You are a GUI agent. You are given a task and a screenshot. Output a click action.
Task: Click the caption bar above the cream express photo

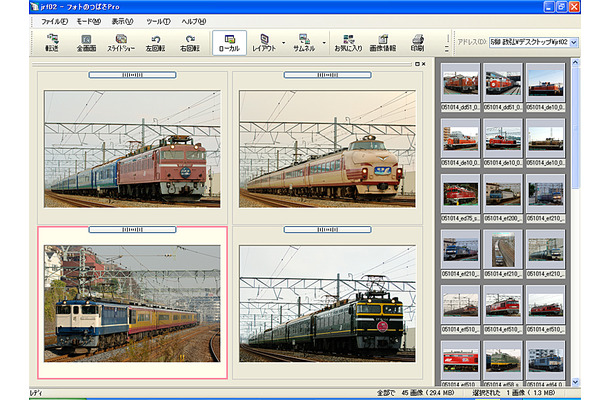pyautogui.click(x=328, y=75)
